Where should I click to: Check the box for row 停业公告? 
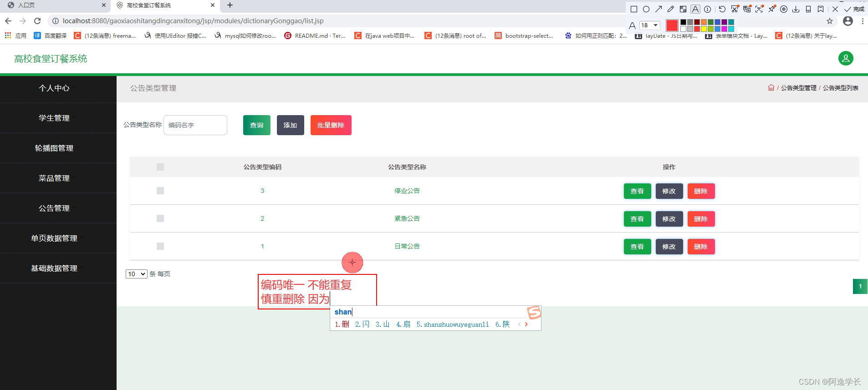[160, 191]
